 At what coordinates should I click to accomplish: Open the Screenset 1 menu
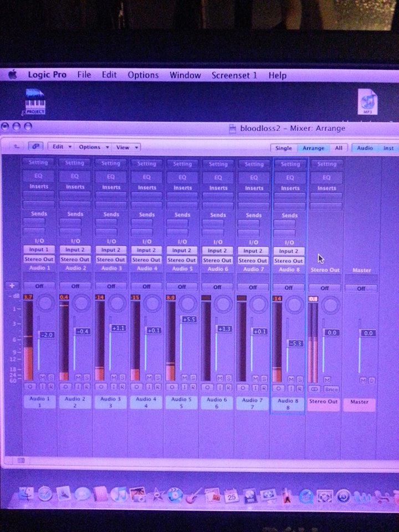[234, 75]
